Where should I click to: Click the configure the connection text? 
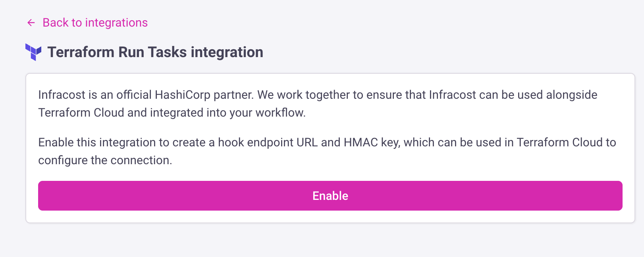click(105, 161)
